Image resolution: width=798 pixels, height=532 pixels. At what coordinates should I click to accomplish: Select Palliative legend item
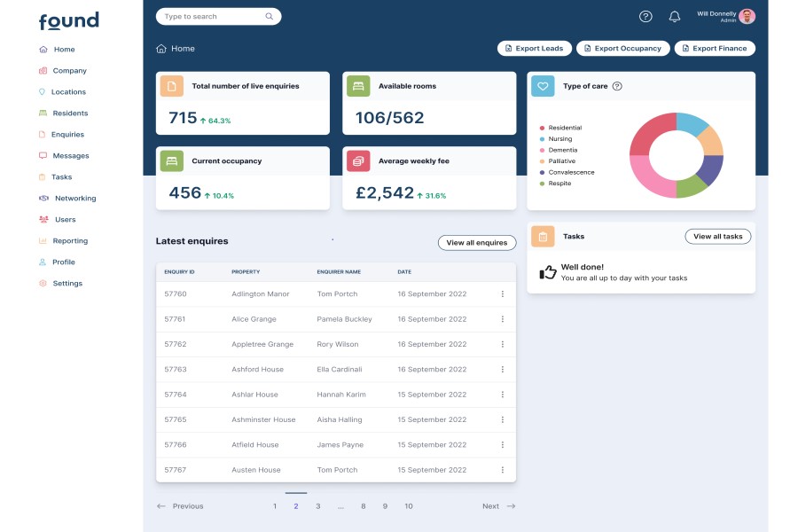(558, 160)
